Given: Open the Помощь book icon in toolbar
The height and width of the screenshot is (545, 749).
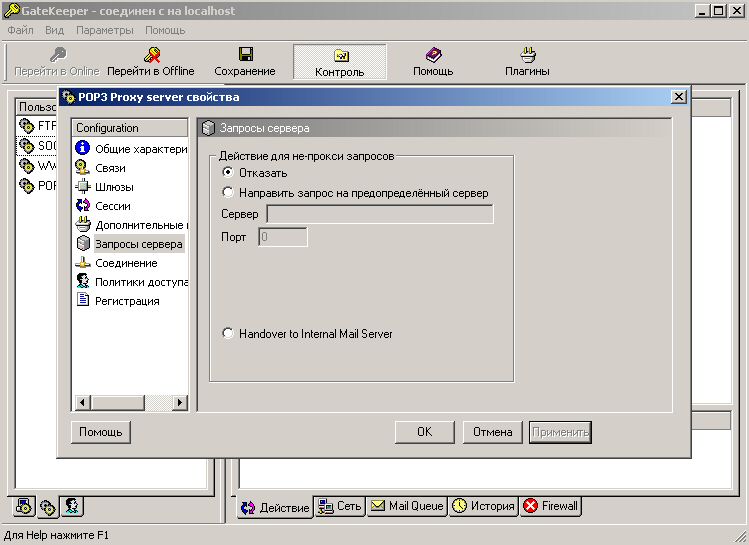Looking at the screenshot, I should coord(433,55).
